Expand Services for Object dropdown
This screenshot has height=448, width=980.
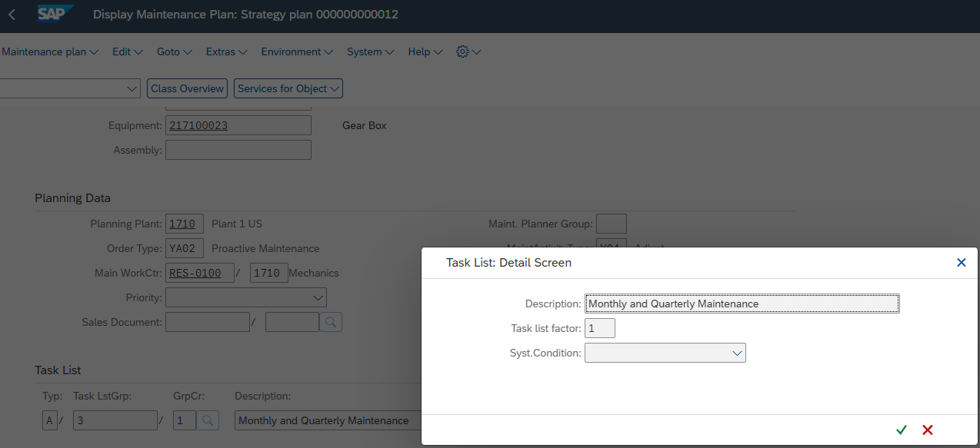point(288,88)
